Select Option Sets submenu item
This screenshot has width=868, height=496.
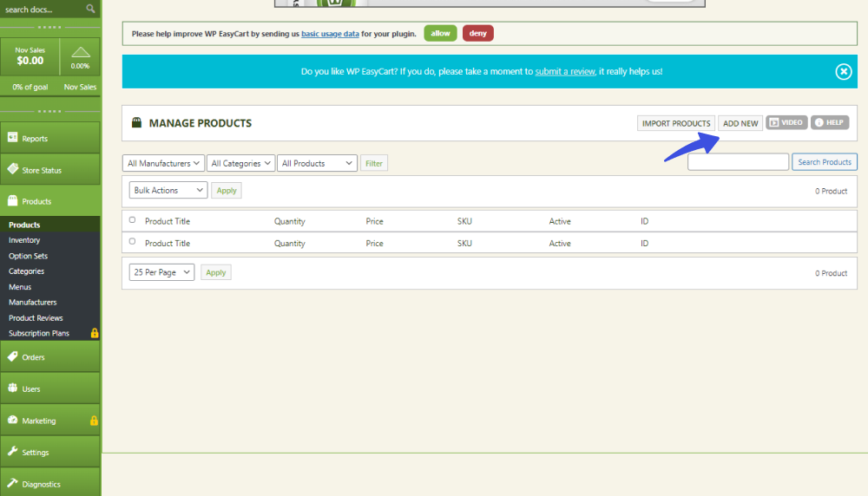29,256
